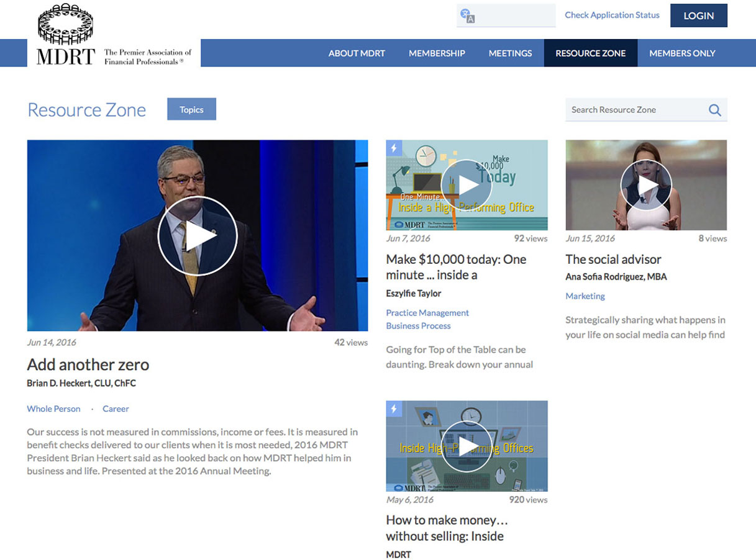Select the RESOURCE ZONE menu item
This screenshot has height=560, width=756.
pyautogui.click(x=591, y=53)
